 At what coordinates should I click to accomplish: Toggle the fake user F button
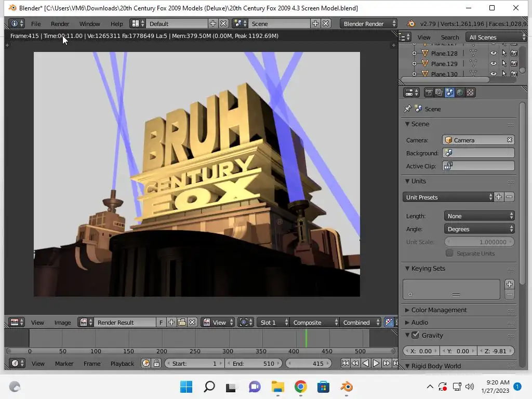pos(161,322)
